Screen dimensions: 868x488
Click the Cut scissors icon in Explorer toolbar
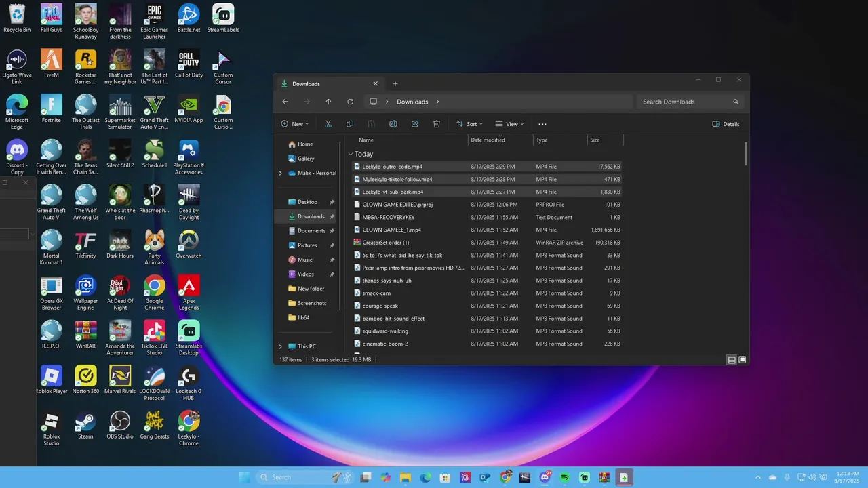(x=328, y=124)
